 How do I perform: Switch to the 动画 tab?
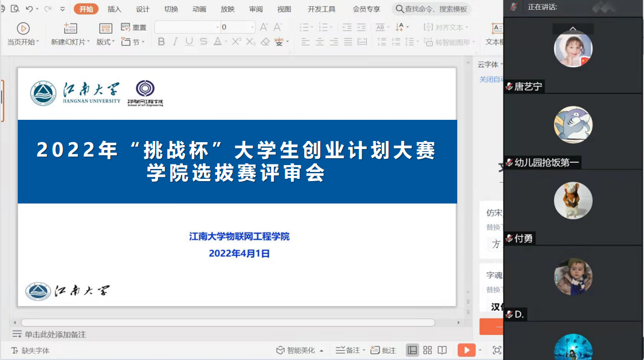pyautogui.click(x=199, y=9)
